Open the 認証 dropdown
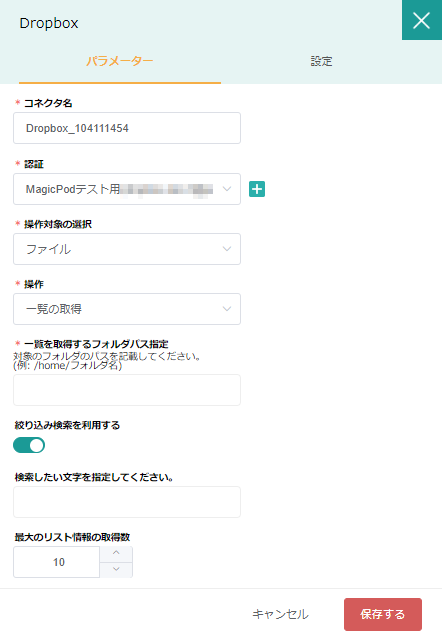442x640 pixels. coord(127,189)
